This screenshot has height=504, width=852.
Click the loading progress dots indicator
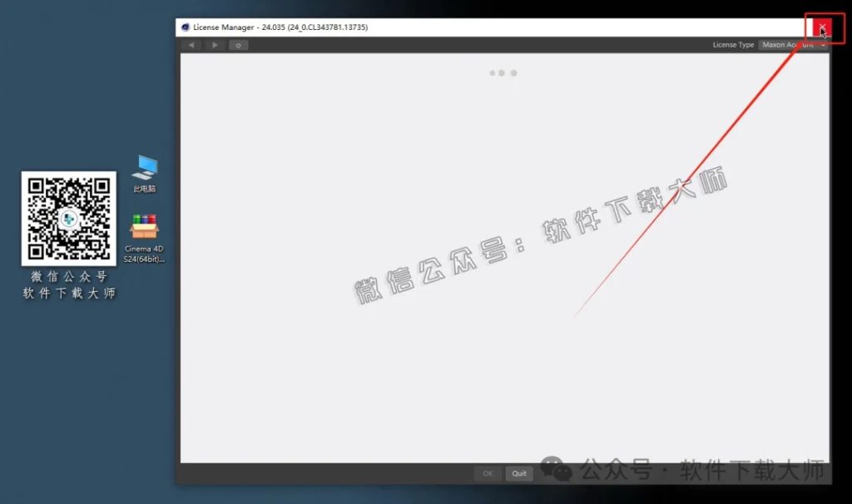pyautogui.click(x=501, y=73)
